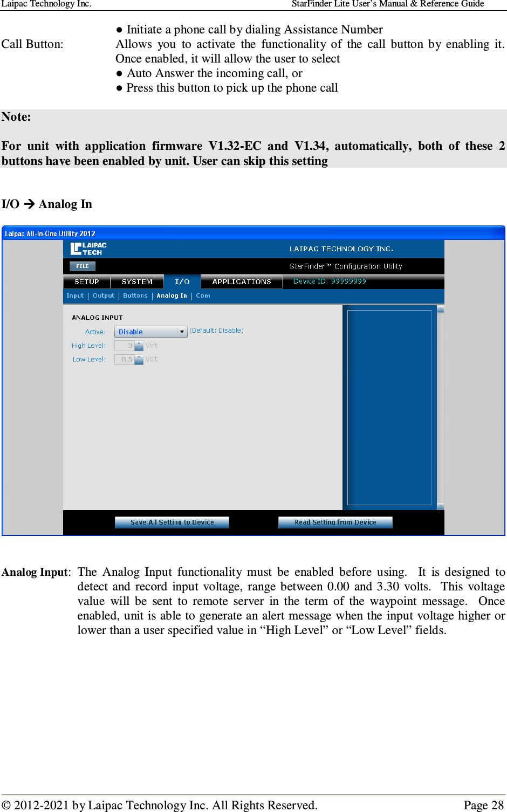
Task: Click the scrollbar down arrow
Action: point(441,506)
